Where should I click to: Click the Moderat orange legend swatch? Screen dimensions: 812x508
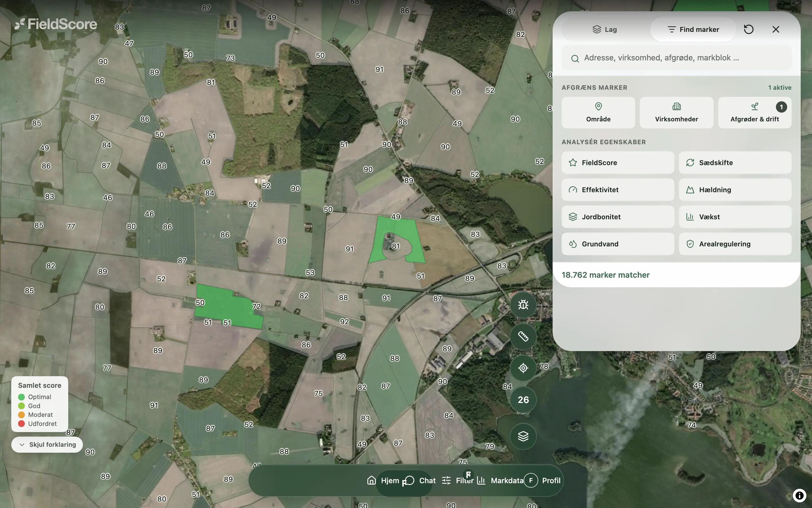coord(21,415)
